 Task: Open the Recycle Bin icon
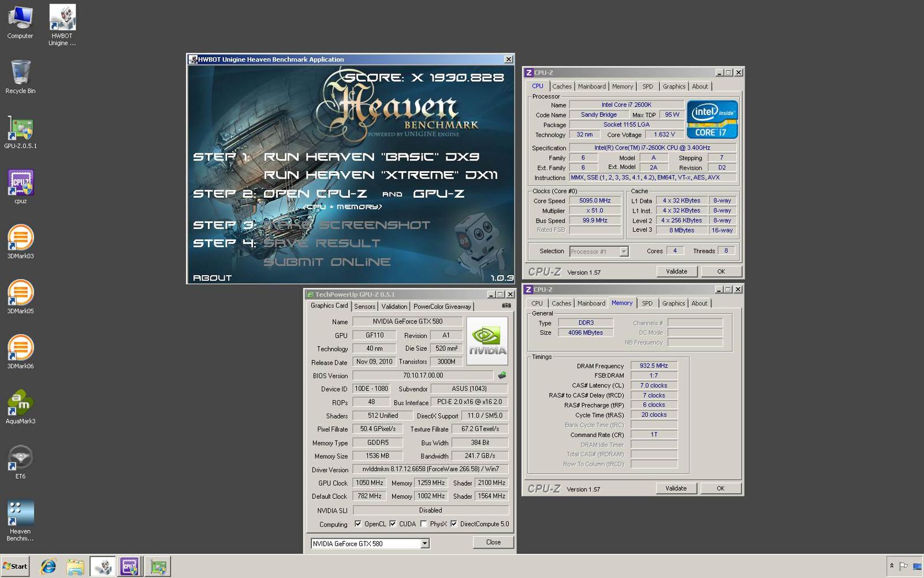[20, 77]
